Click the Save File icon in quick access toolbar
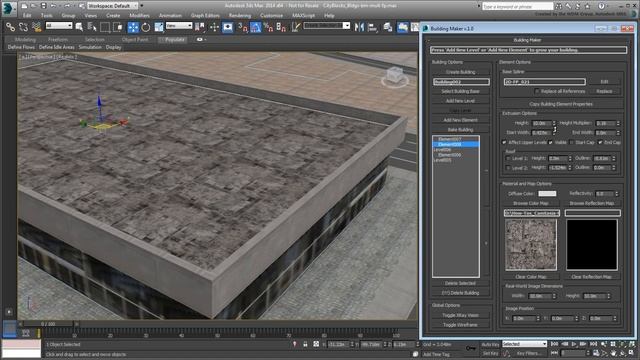Viewport: 640px width, 360px height. (43, 6)
